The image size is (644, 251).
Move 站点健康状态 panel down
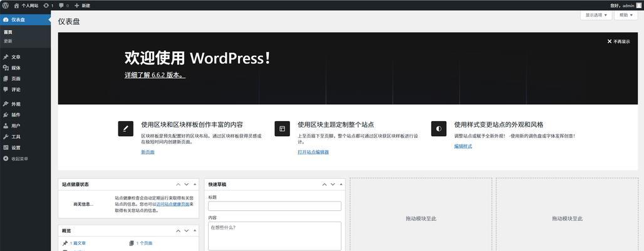tap(187, 184)
